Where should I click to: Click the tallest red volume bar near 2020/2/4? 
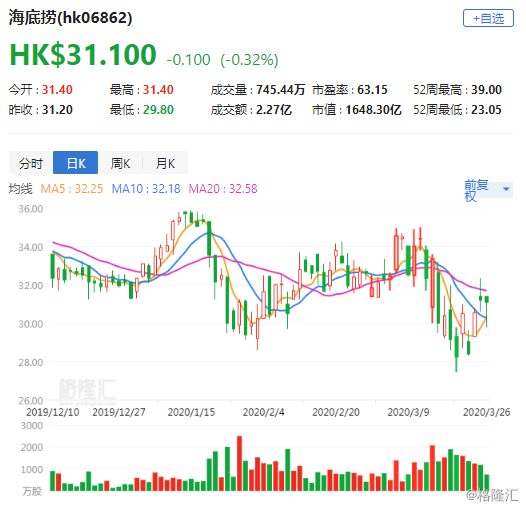(240, 464)
